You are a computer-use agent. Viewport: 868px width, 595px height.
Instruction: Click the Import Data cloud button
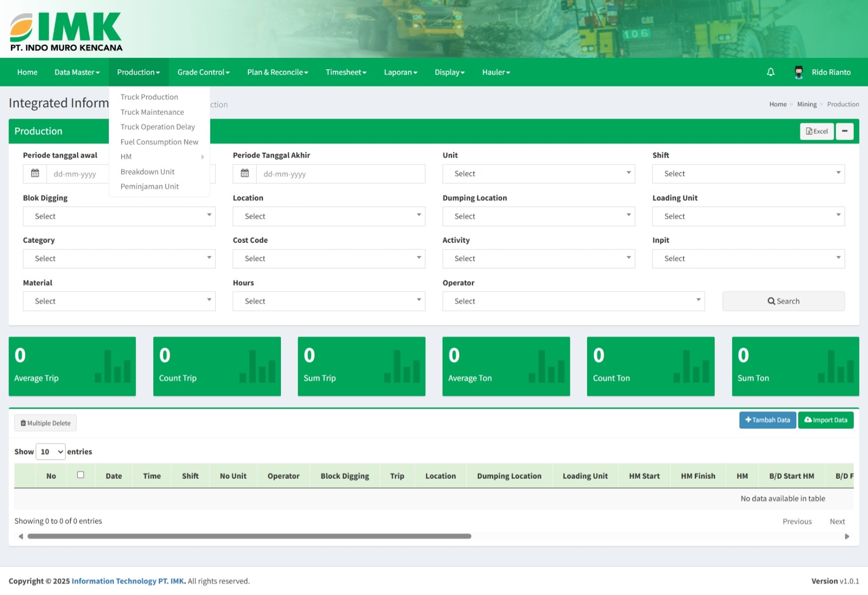pyautogui.click(x=825, y=420)
